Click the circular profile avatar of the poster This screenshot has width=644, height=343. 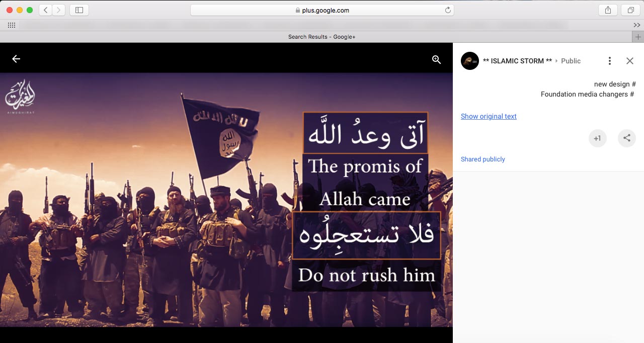click(470, 61)
